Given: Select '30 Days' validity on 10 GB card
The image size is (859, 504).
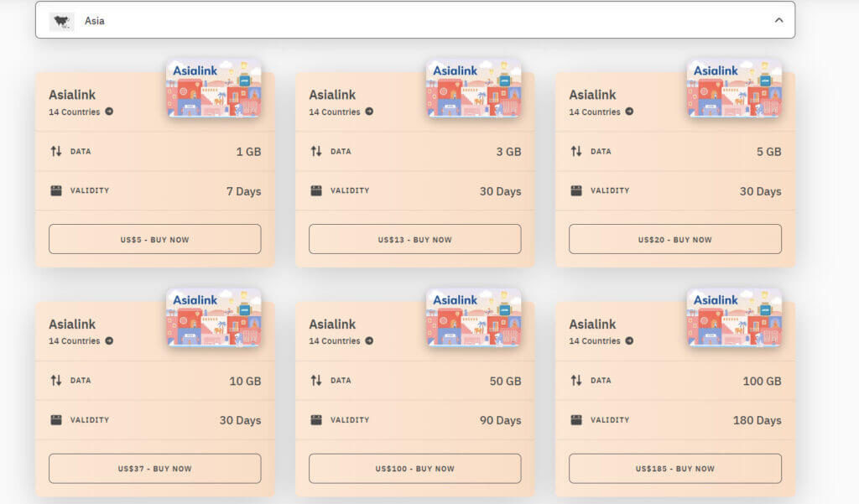Looking at the screenshot, I should 241,420.
